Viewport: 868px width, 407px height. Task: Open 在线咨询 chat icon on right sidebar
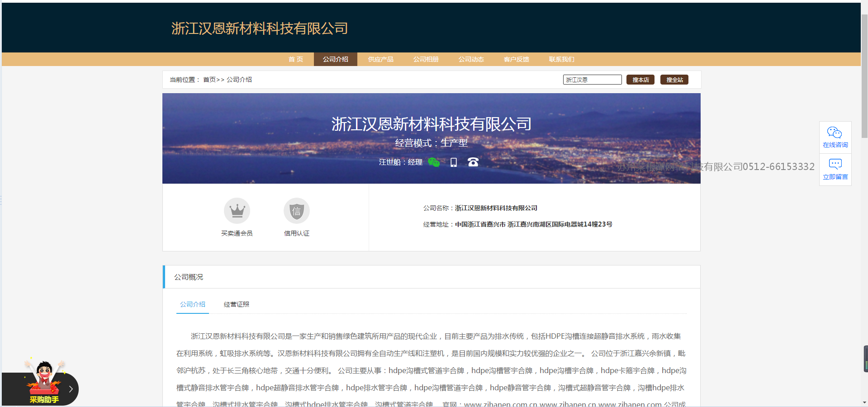pos(835,133)
